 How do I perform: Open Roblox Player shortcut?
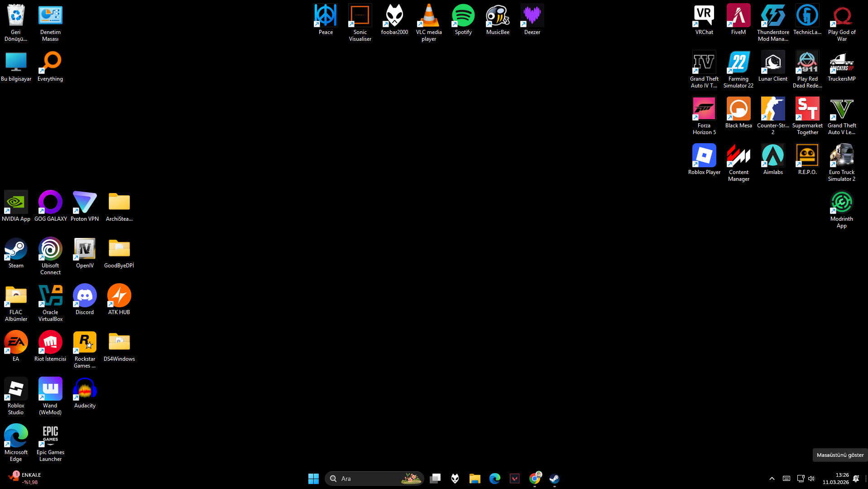tap(704, 160)
